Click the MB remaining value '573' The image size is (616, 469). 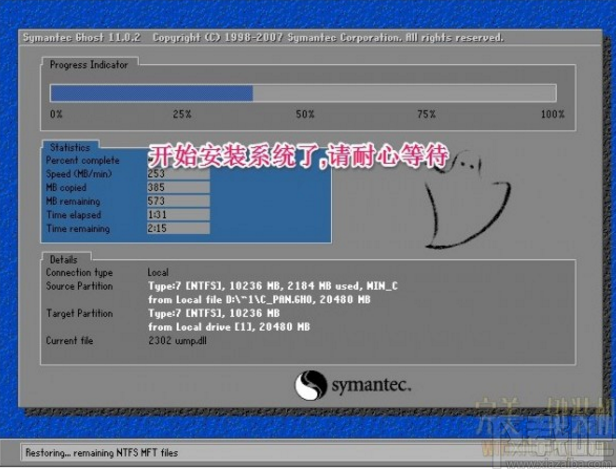[x=178, y=201]
